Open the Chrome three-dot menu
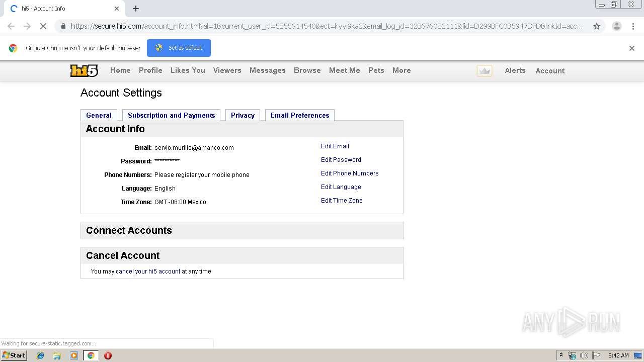The image size is (644, 362). [x=633, y=26]
